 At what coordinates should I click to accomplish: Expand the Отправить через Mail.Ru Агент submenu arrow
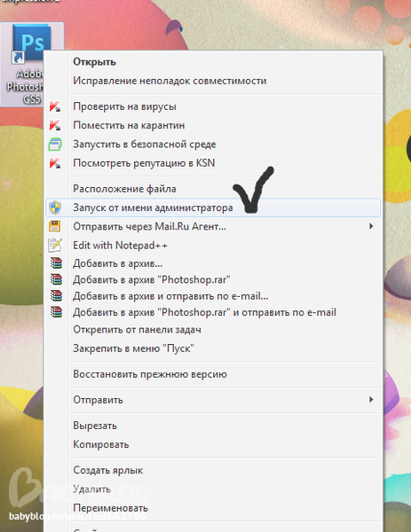pos(371,226)
